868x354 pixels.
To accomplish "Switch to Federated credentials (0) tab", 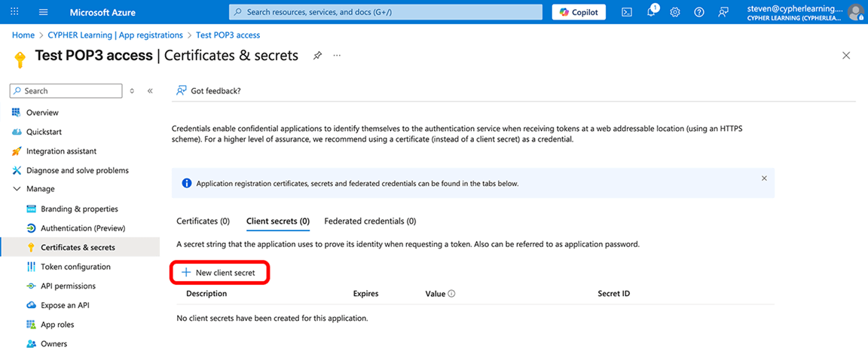I will point(371,221).
